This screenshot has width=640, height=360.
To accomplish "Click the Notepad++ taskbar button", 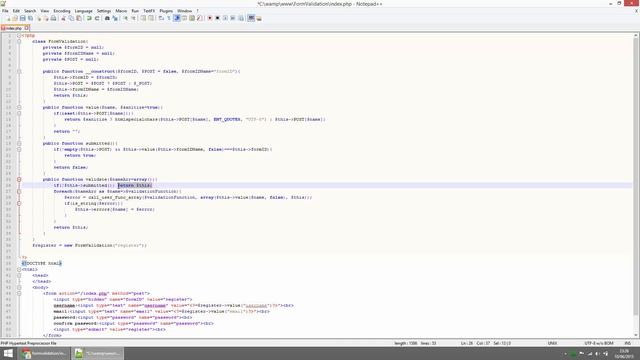I will click(x=98, y=353).
